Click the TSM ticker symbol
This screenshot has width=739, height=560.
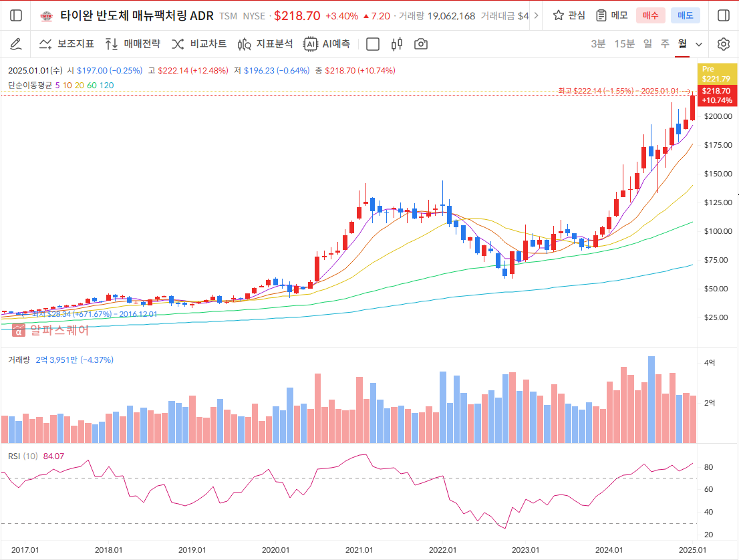228,16
